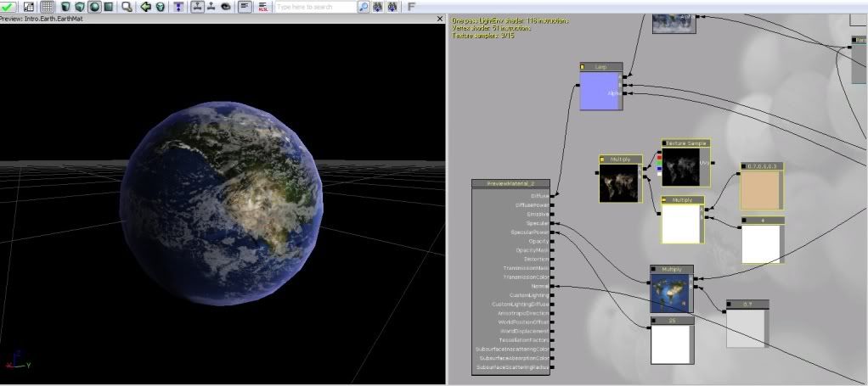The width and height of the screenshot is (868, 386).
Task: Click the teal mesh toolbar icon
Action: [x=160, y=7]
